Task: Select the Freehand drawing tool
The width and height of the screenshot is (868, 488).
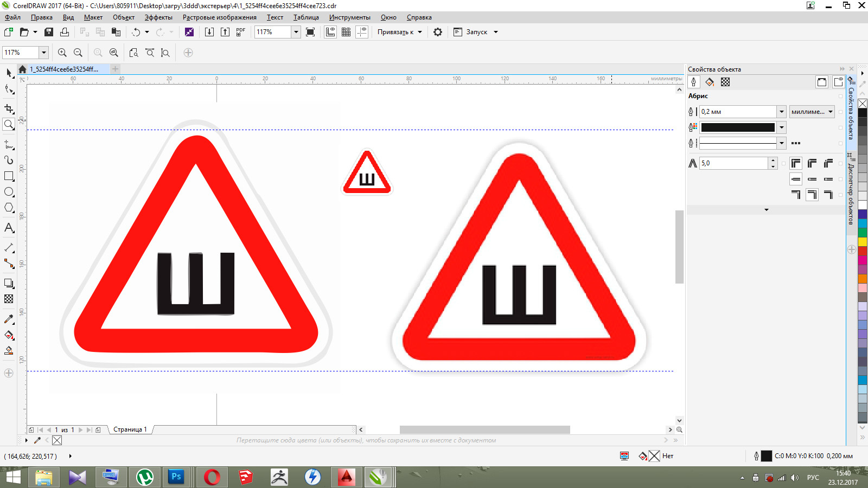Action: point(9,144)
